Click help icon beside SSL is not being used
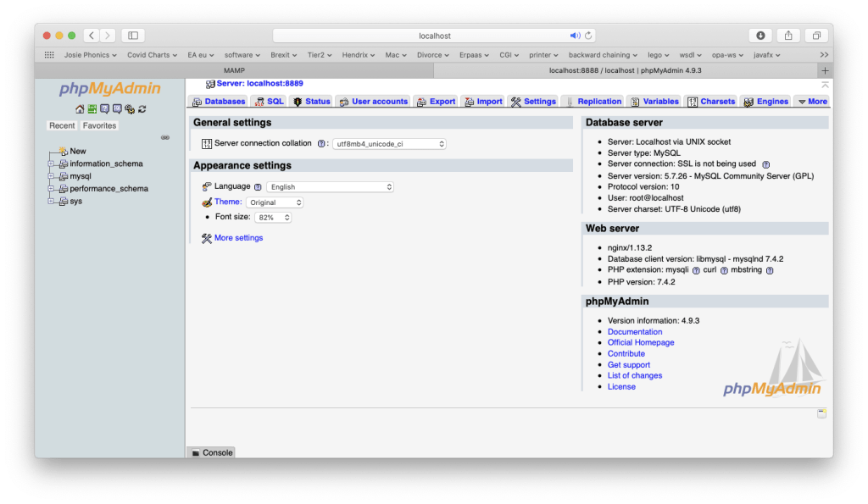The image size is (868, 504). [x=765, y=164]
